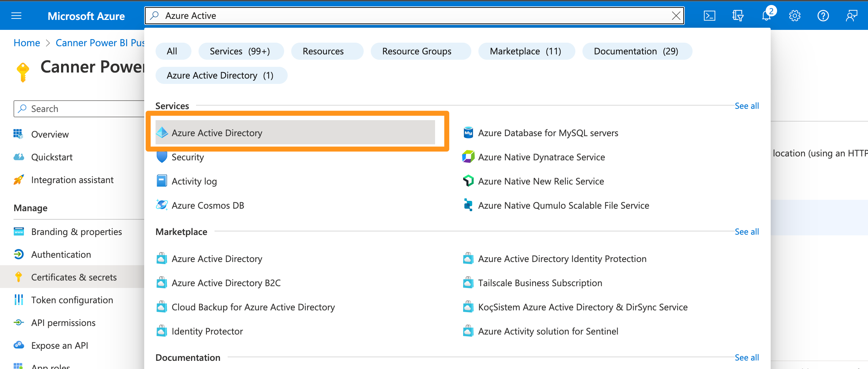Open Identity Protector marketplace item
868x369 pixels.
207,331
